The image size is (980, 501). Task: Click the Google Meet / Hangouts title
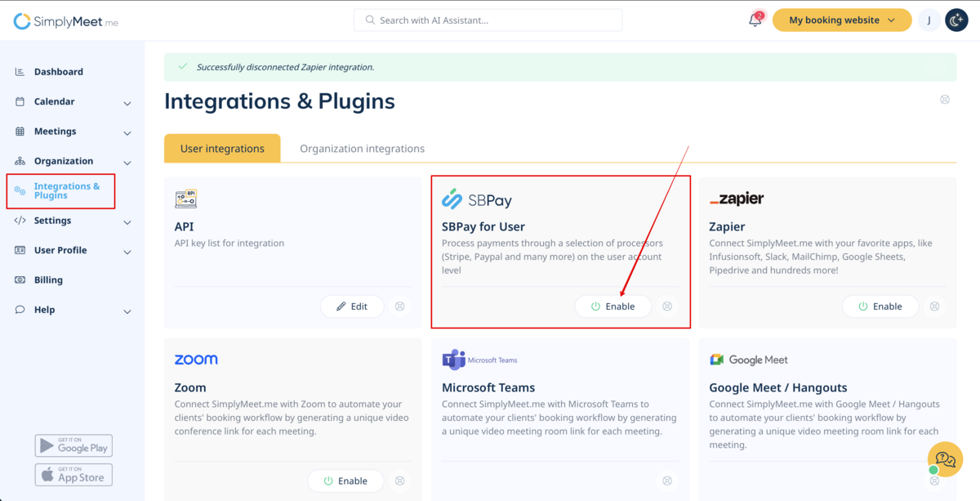click(778, 387)
